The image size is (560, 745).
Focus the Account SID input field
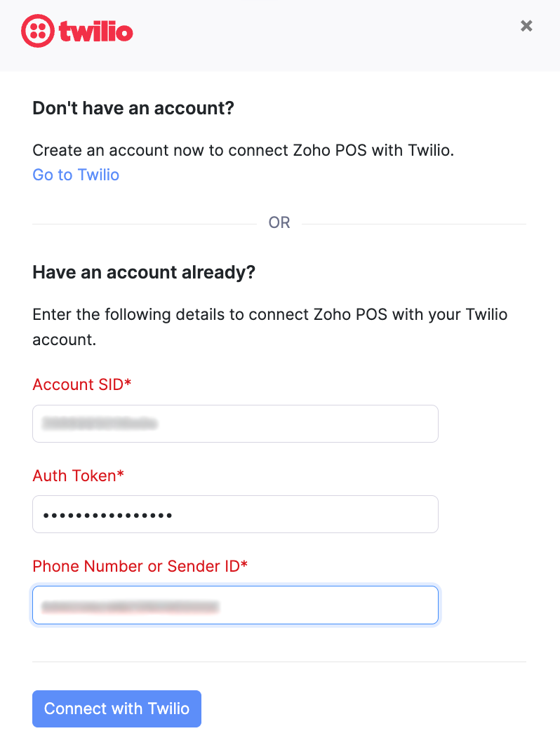pos(235,424)
